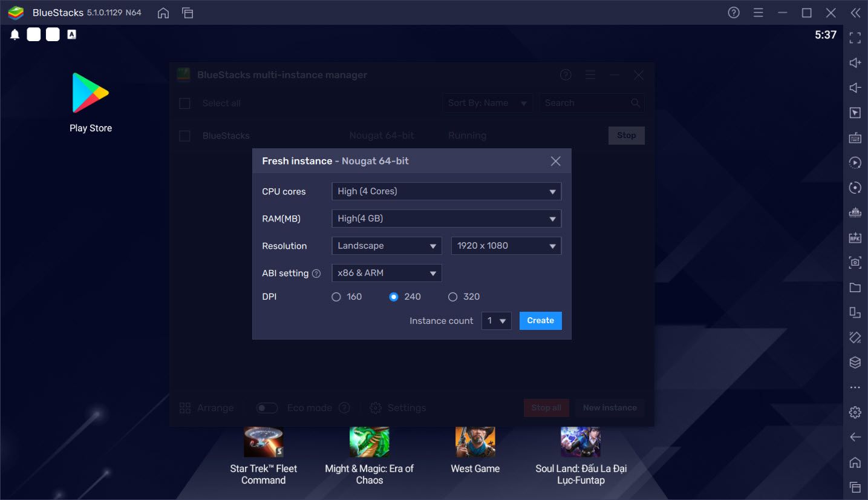Open the three-dot more options in sidebar
Viewport: 868px width, 500px height.
[855, 387]
